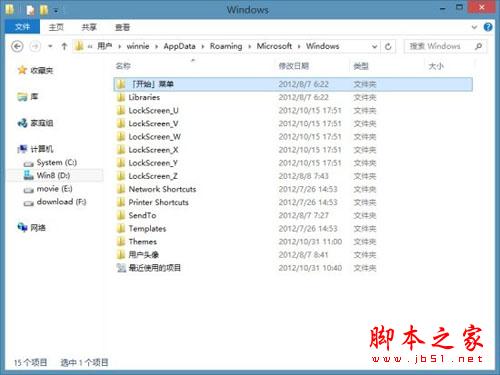Switch to the 查看 ribbon tab
The height and width of the screenshot is (375, 500).
pos(122,27)
